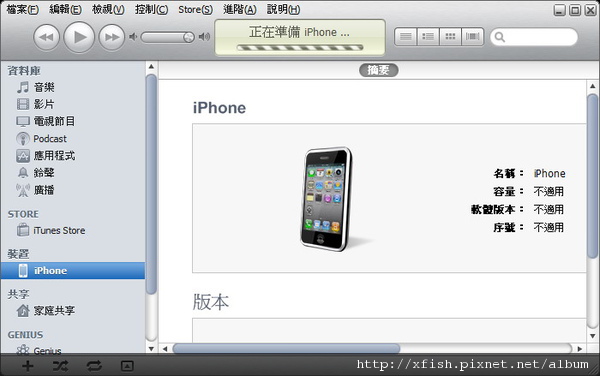Open the Store(S) menu
The image size is (600, 376).
(x=195, y=9)
